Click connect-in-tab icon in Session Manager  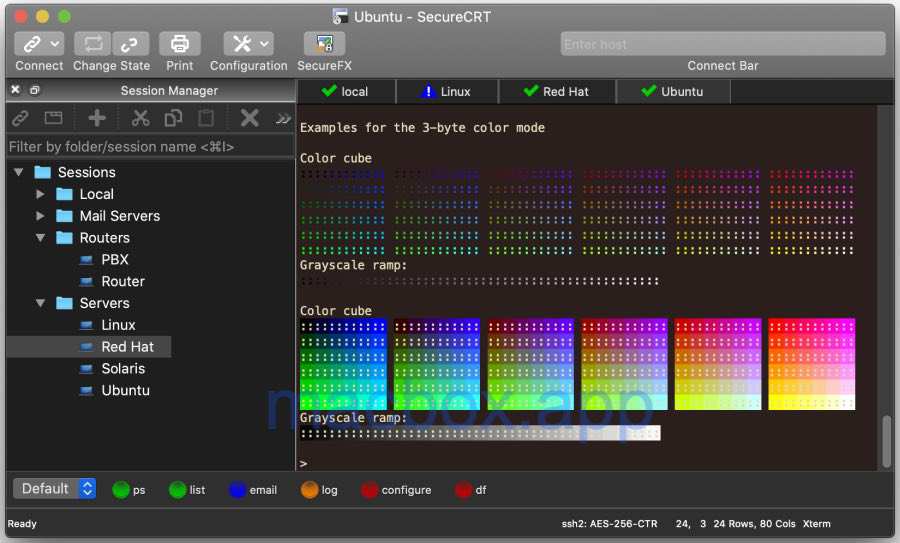tap(52, 118)
